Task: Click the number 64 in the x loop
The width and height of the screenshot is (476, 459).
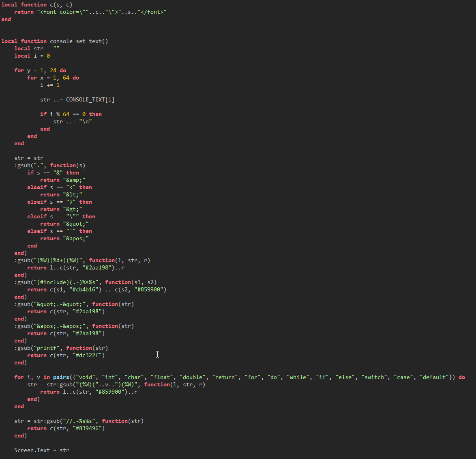Action: [x=66, y=78]
